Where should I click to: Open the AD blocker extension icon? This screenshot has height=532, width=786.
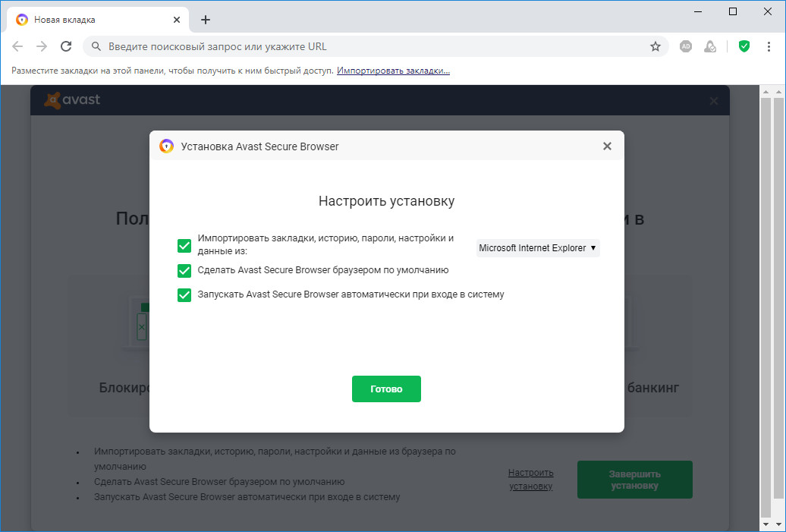tap(686, 46)
